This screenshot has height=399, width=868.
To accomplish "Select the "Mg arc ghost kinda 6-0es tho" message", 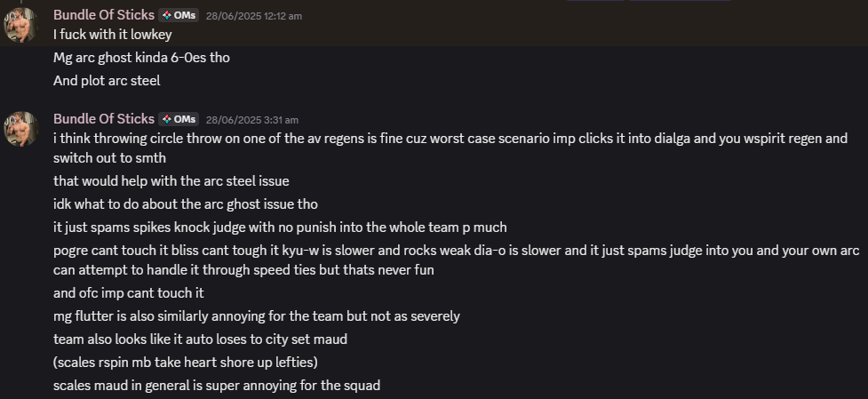I will [142, 58].
